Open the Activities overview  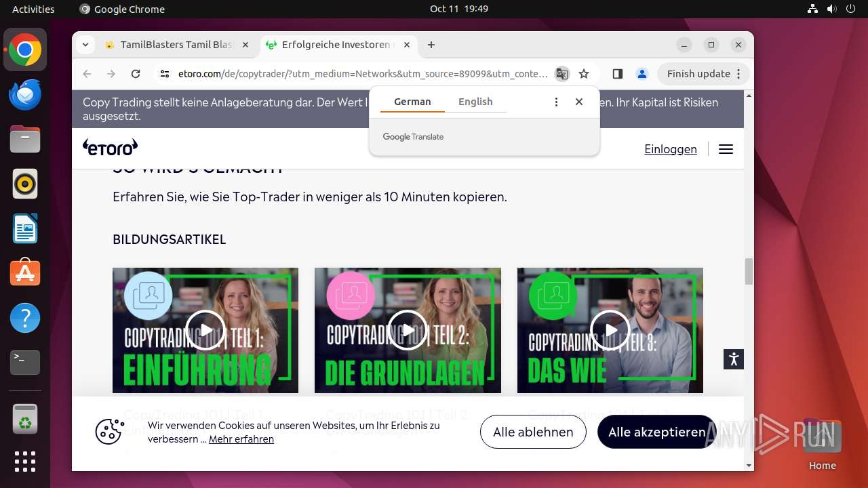33,9
